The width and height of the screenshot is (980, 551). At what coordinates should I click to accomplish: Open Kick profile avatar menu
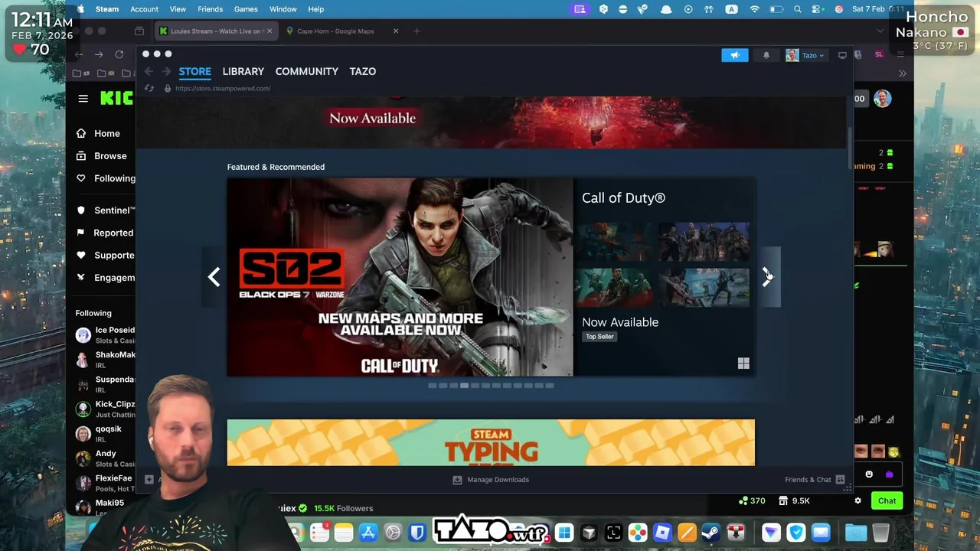click(x=882, y=98)
